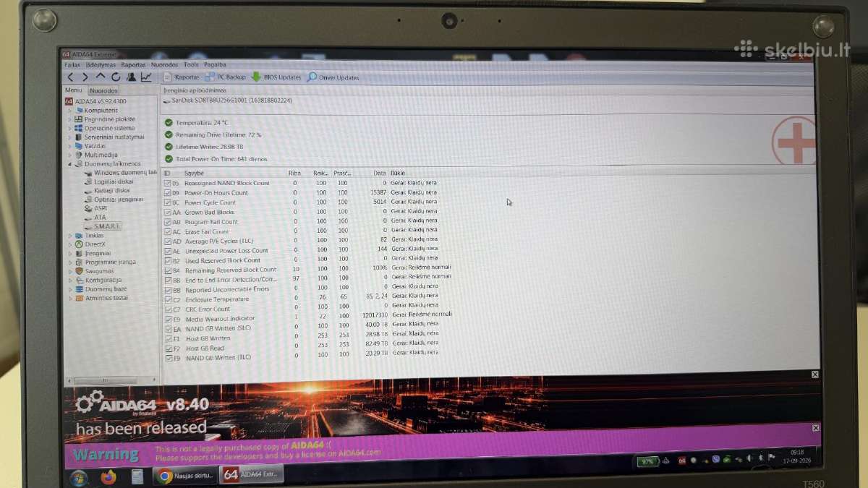
Task: Go up one level with Up arrow
Action: (101, 76)
